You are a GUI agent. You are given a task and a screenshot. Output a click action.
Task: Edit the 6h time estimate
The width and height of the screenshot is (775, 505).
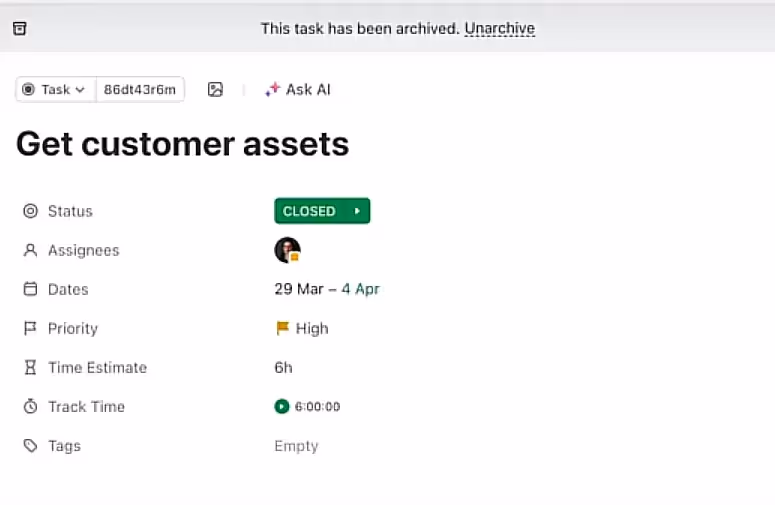click(x=283, y=367)
